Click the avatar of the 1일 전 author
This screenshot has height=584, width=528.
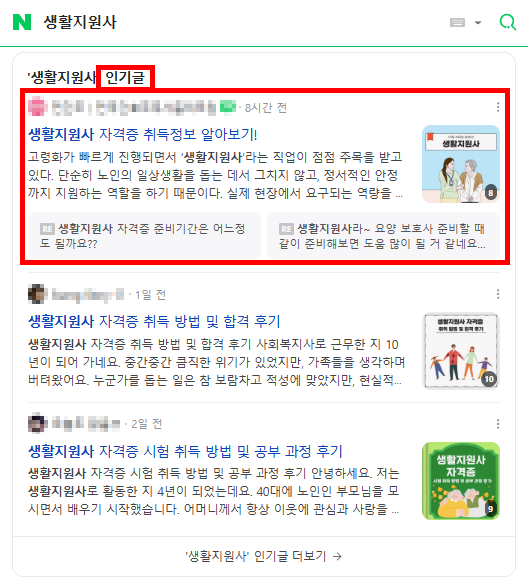[38, 294]
